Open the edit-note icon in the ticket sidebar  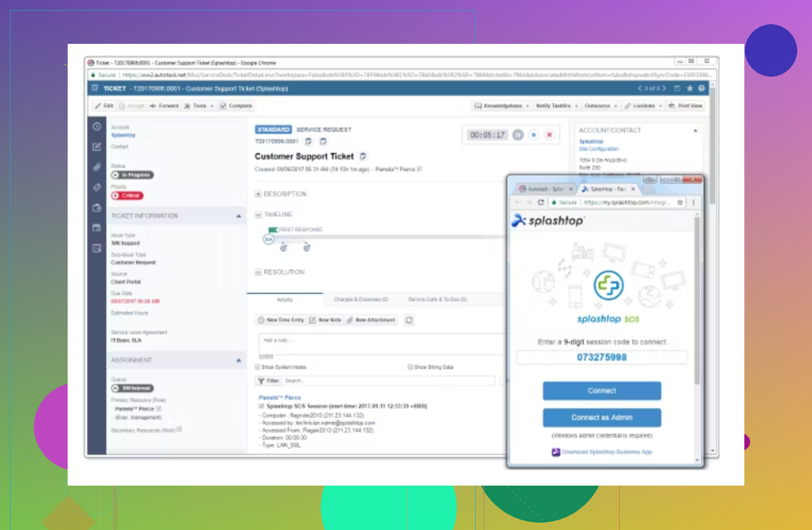click(97, 147)
